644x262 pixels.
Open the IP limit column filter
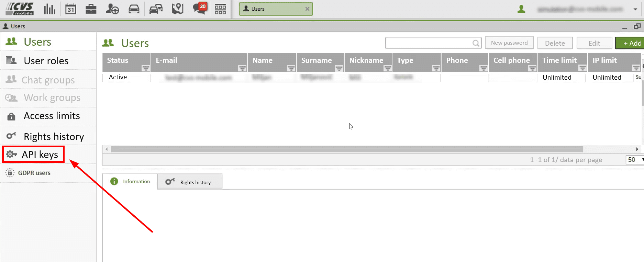(636, 68)
